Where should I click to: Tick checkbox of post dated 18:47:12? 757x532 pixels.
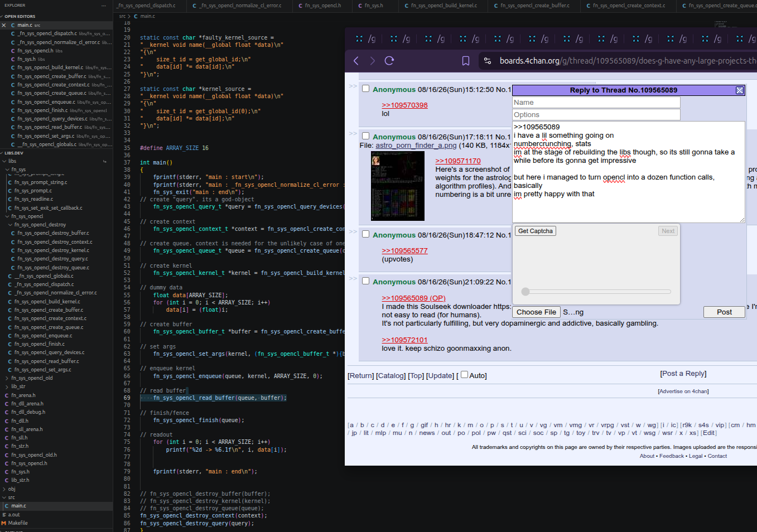[x=366, y=234]
